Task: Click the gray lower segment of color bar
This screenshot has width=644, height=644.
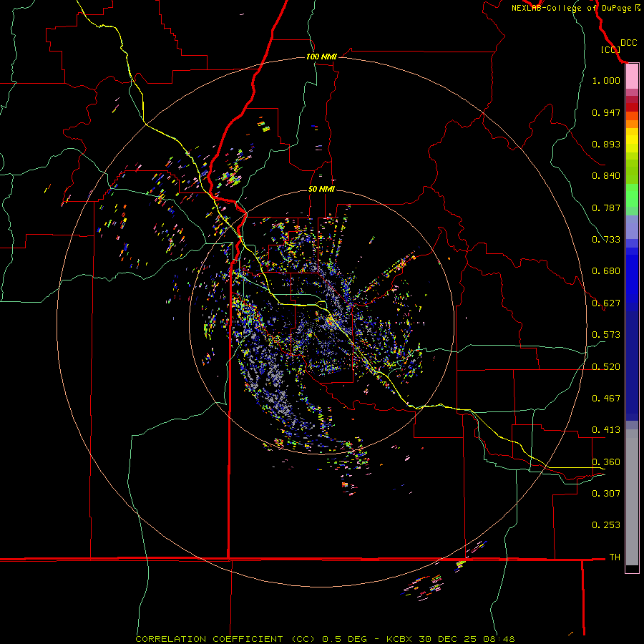Action: 632,497
